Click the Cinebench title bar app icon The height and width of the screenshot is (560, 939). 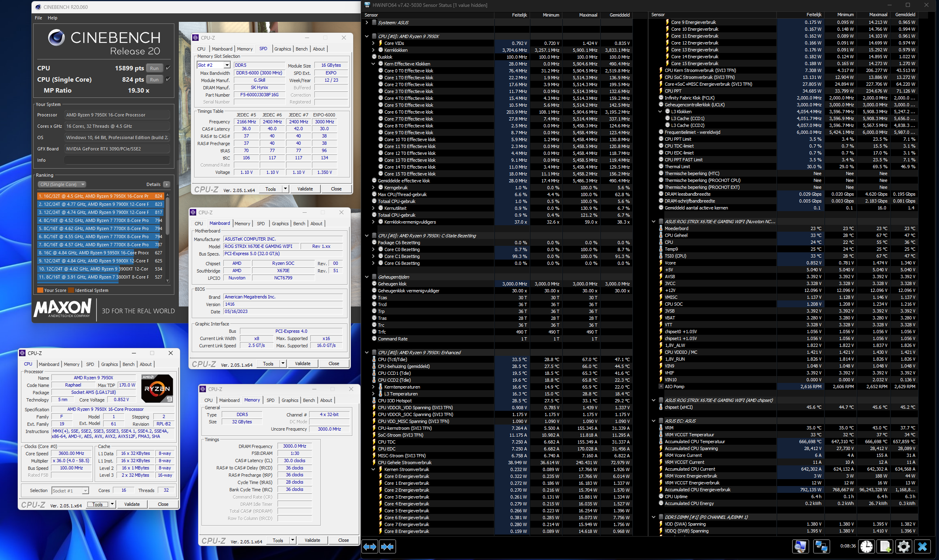pyautogui.click(x=38, y=7)
